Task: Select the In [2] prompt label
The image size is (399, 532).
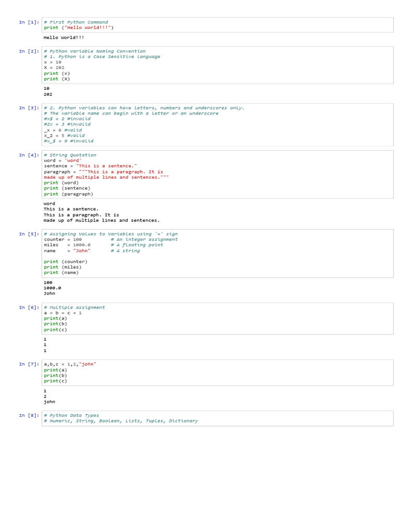Action: click(29, 51)
